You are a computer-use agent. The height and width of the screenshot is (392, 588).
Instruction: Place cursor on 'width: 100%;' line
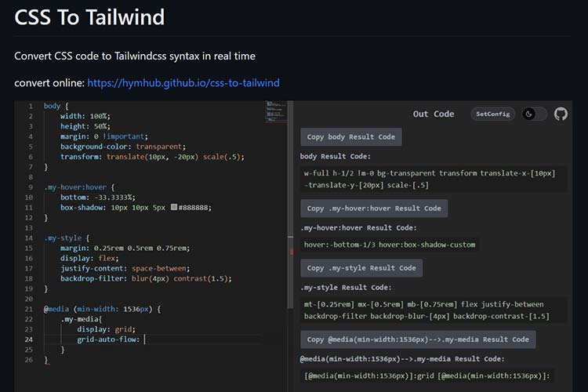point(85,116)
